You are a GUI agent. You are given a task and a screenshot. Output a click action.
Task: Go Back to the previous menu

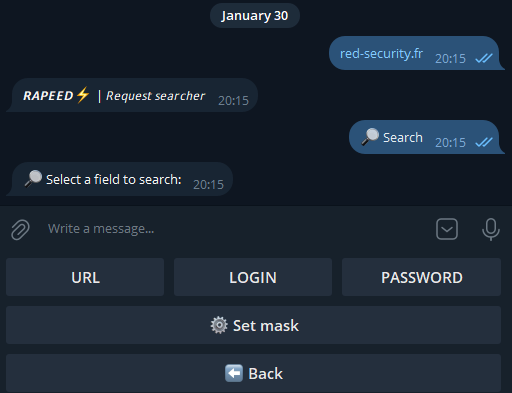point(253,373)
